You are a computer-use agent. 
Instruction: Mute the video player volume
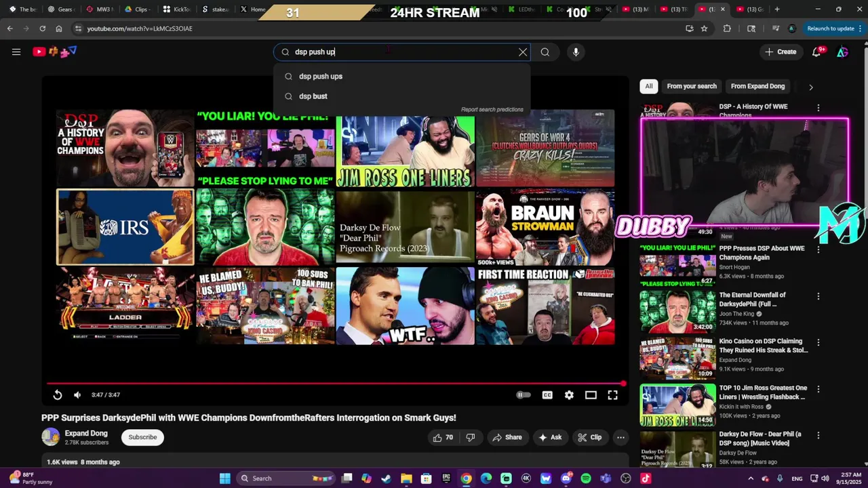77,395
